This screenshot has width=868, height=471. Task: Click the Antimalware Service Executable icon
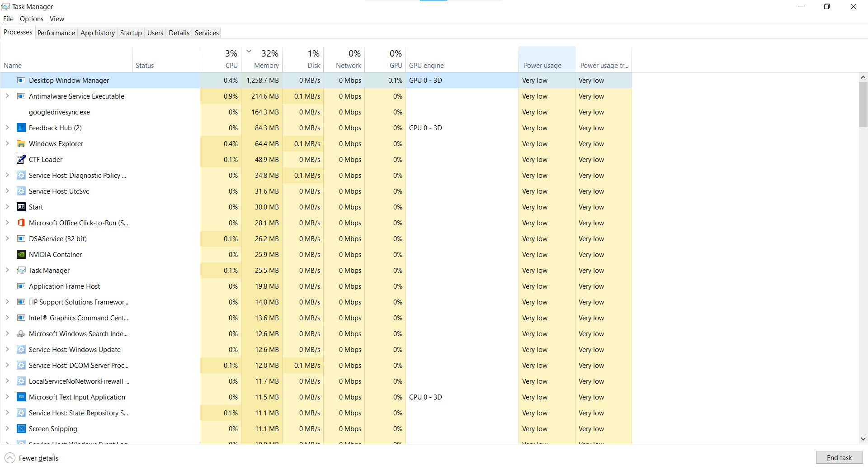pos(21,96)
